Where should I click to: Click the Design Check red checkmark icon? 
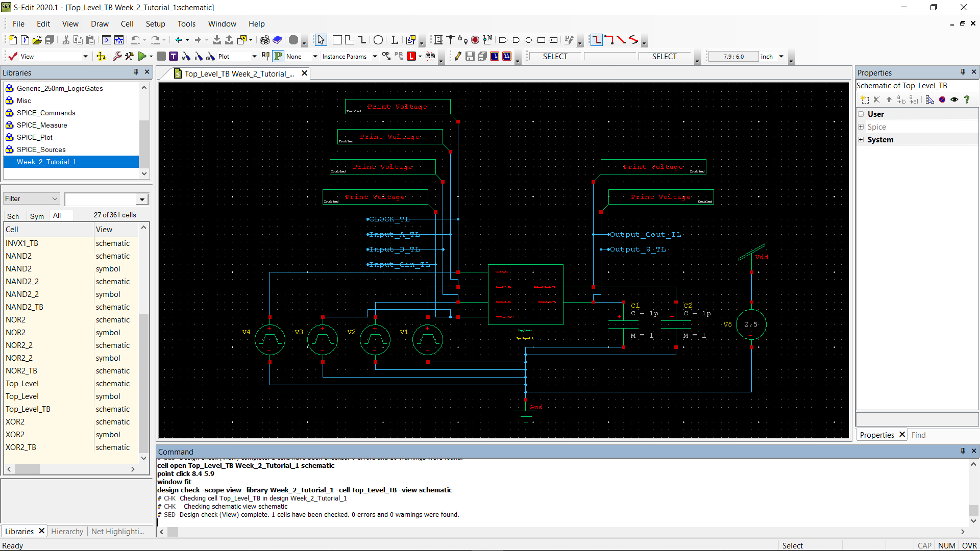point(12,56)
